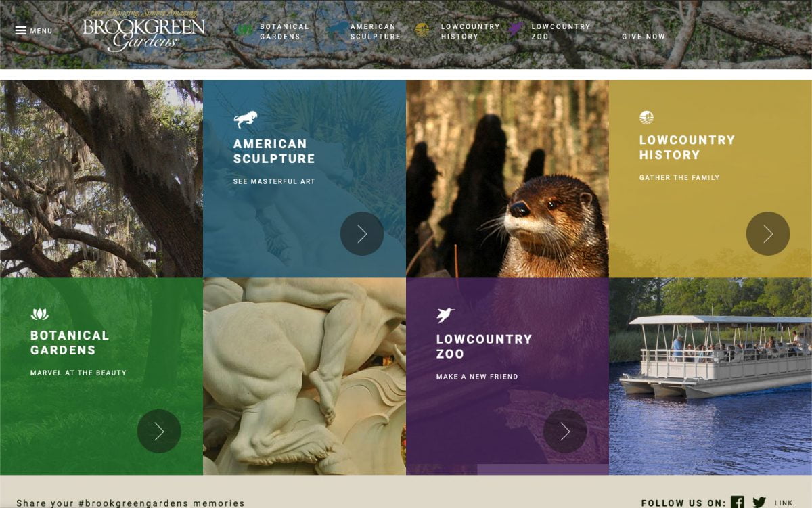This screenshot has width=812, height=508.
Task: Click the hummingbird icon above Lowcountry Zoo
Action: tap(445, 315)
